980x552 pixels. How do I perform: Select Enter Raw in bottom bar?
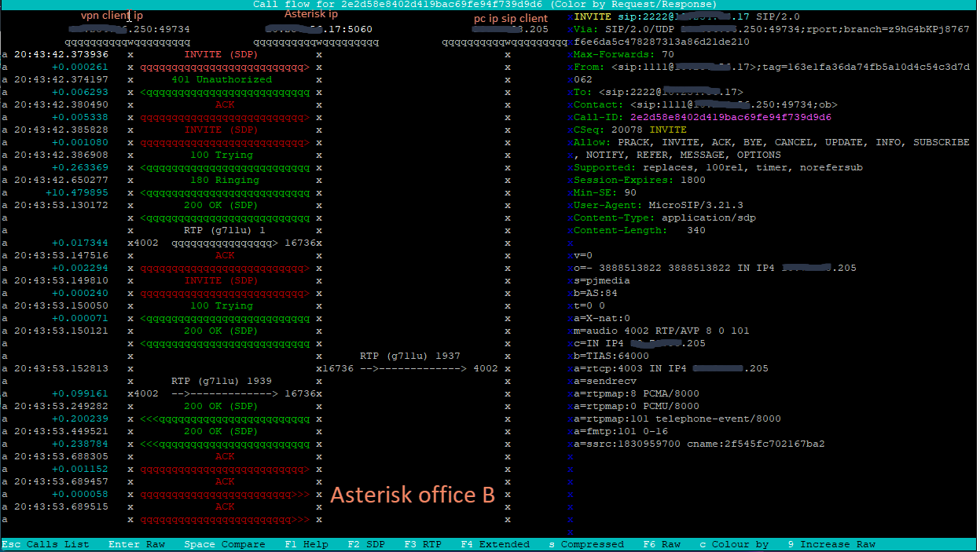[136, 544]
